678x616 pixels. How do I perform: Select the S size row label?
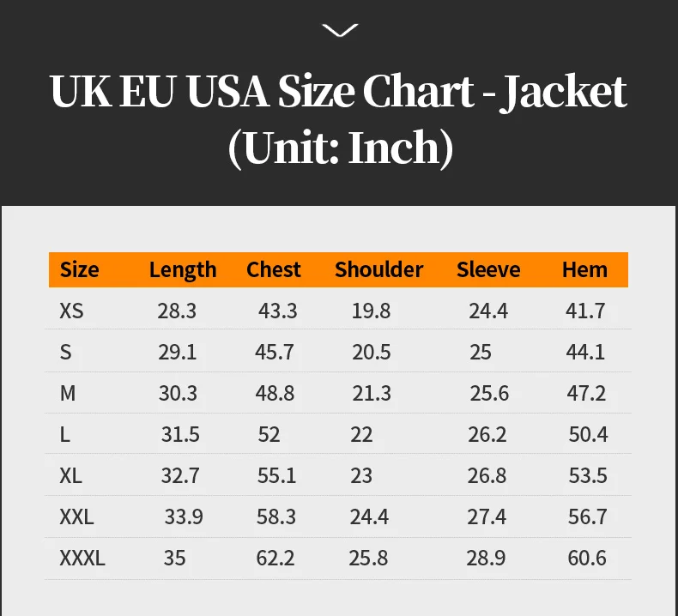[x=66, y=352]
